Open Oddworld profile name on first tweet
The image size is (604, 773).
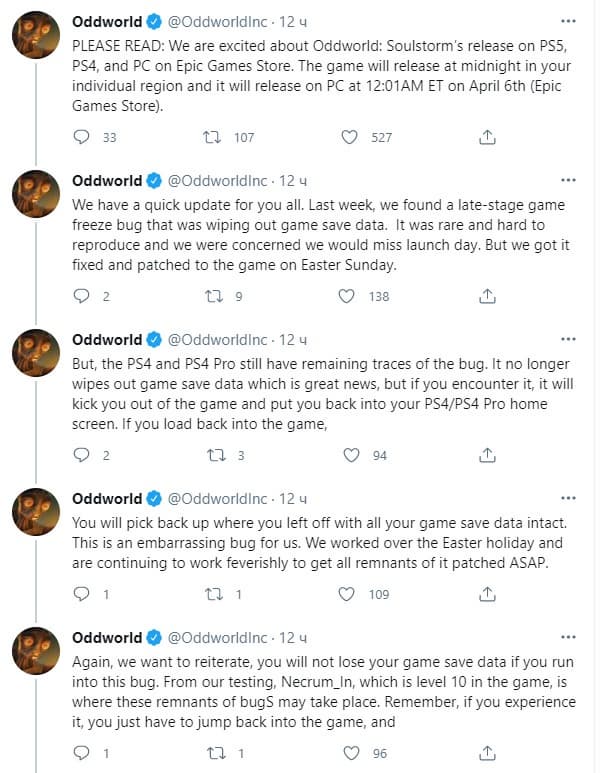click(x=107, y=21)
